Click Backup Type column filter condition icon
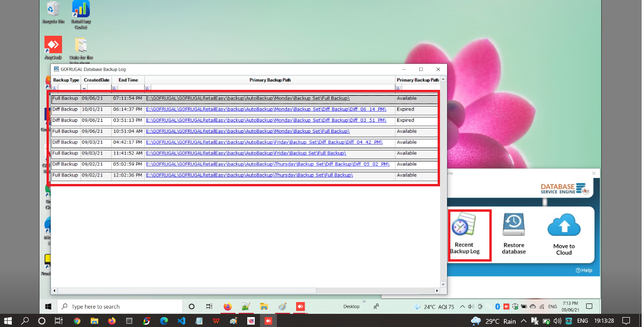 54,88
